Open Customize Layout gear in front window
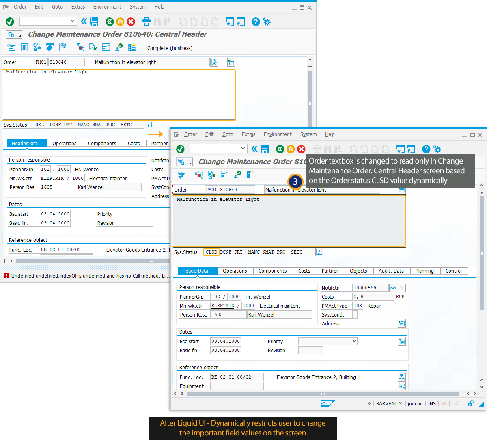This screenshot has width=487, height=448. click(437, 149)
